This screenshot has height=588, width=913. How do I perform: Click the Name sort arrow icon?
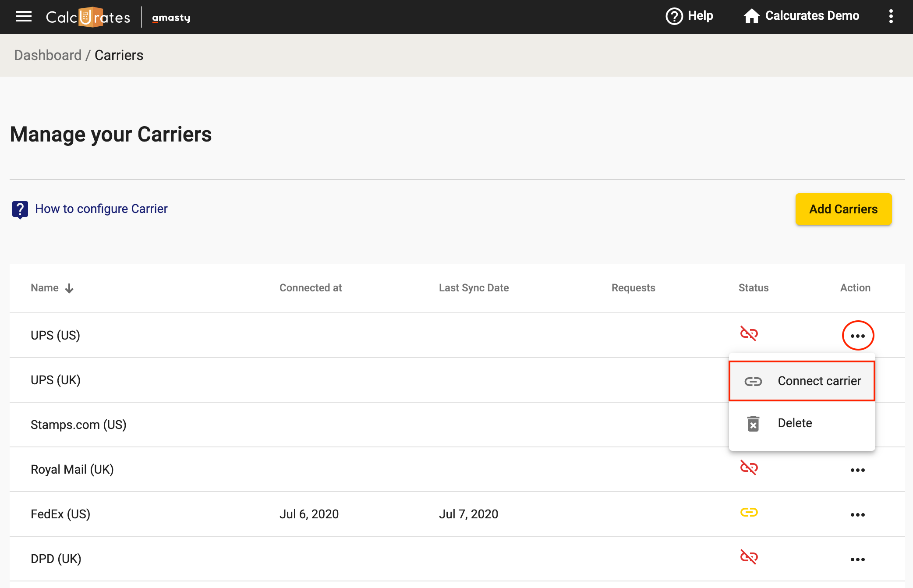(69, 288)
